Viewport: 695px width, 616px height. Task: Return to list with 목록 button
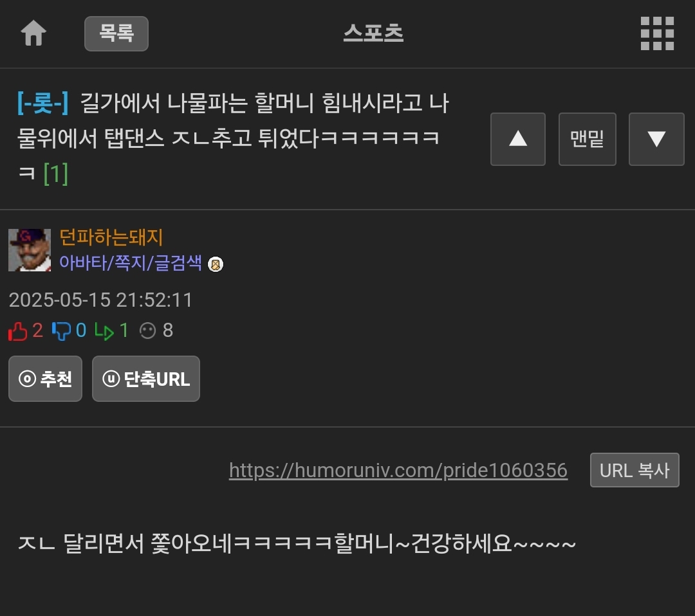pyautogui.click(x=116, y=33)
